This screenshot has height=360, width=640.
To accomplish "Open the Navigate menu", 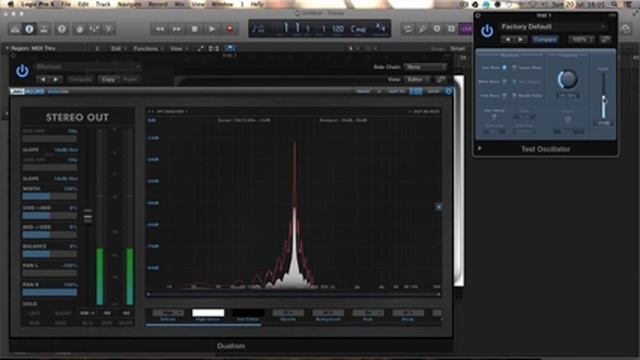I will coord(130,4).
